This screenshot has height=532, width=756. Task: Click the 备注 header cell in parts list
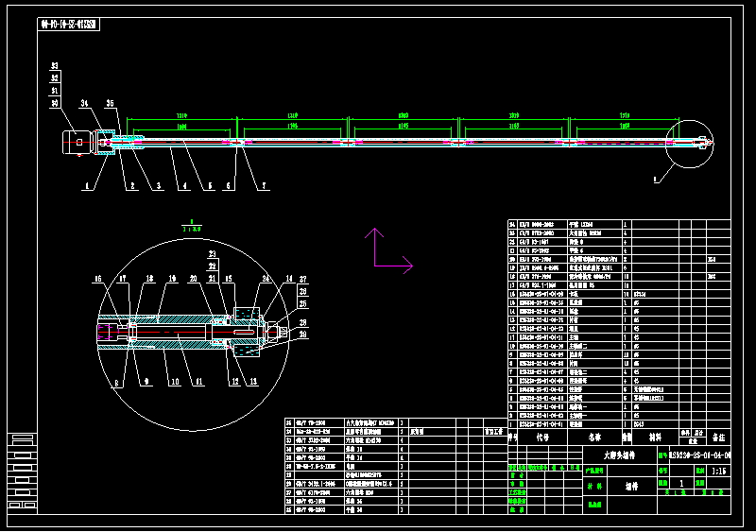point(718,438)
